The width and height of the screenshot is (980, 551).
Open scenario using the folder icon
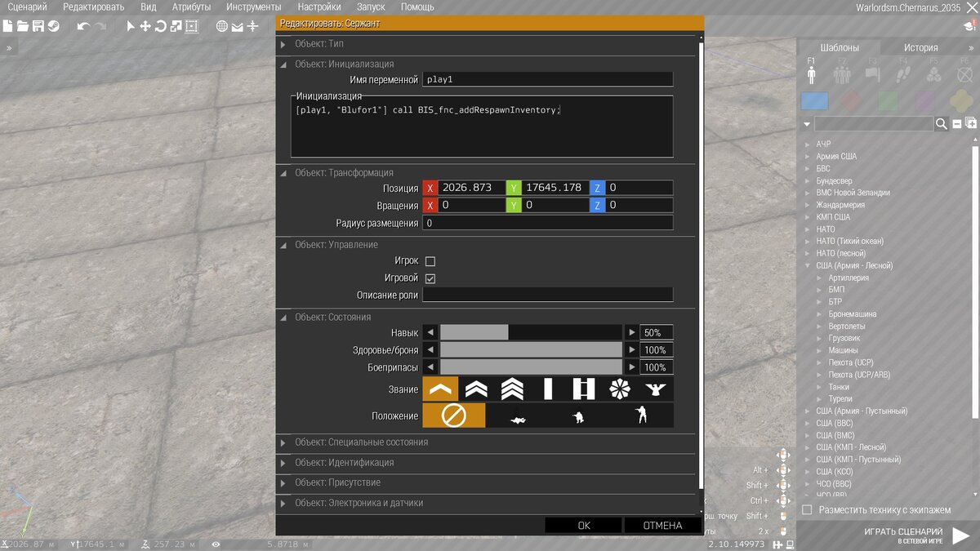pos(23,26)
